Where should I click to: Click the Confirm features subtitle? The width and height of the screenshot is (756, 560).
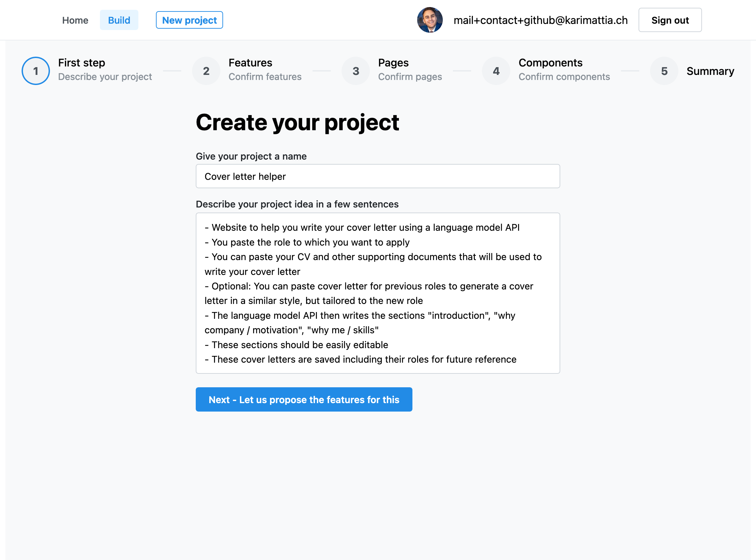coord(265,77)
